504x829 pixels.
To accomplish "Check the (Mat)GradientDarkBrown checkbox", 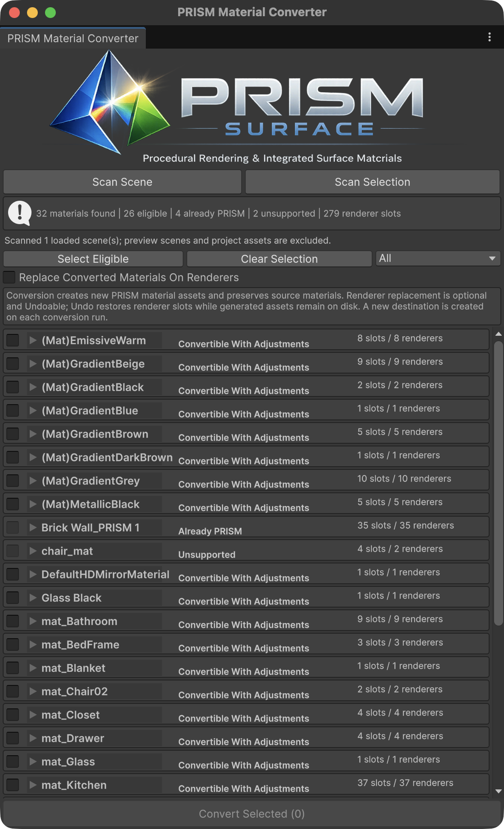I will point(13,457).
